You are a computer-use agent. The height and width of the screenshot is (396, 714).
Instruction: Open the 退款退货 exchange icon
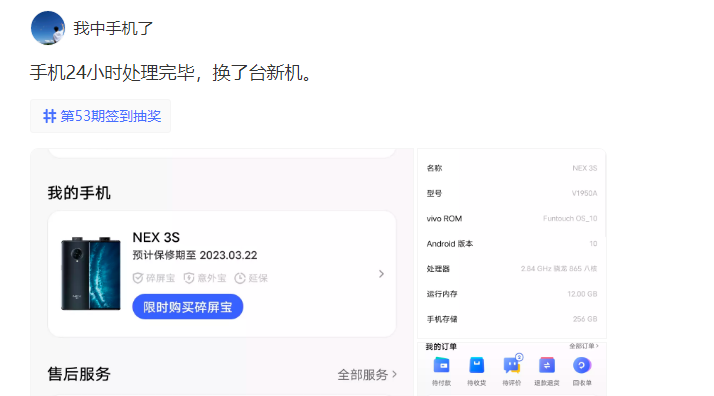pos(546,366)
